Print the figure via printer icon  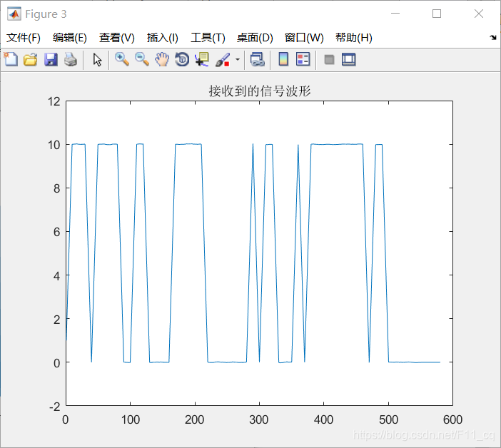(x=71, y=60)
